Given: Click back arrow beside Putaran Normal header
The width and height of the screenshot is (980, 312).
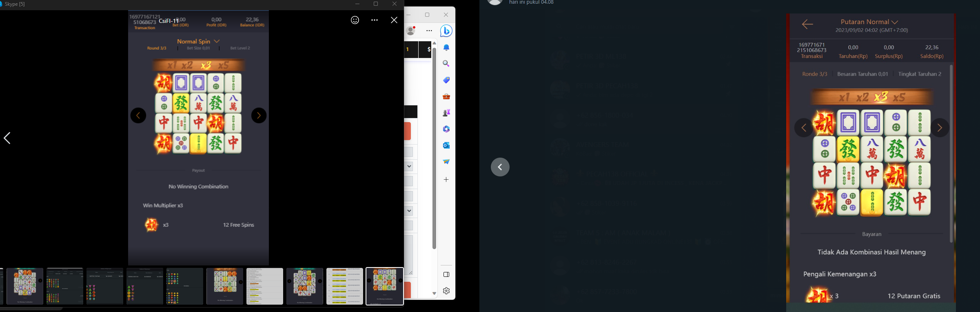Looking at the screenshot, I should pyautogui.click(x=807, y=25).
